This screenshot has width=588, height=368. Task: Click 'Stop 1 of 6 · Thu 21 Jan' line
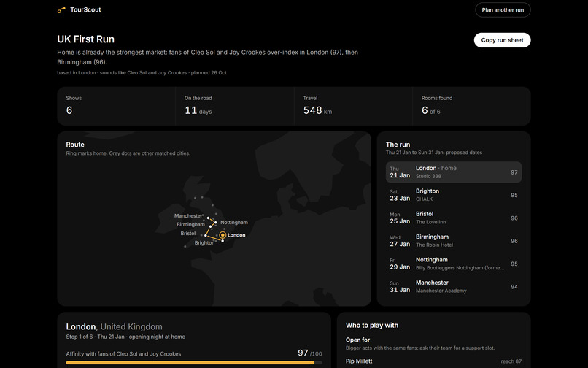point(125,337)
